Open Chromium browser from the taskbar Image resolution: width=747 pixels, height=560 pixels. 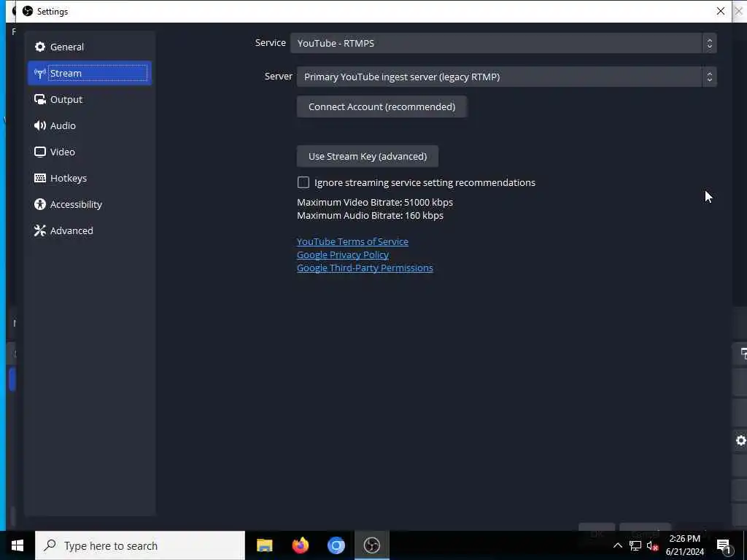tap(336, 545)
